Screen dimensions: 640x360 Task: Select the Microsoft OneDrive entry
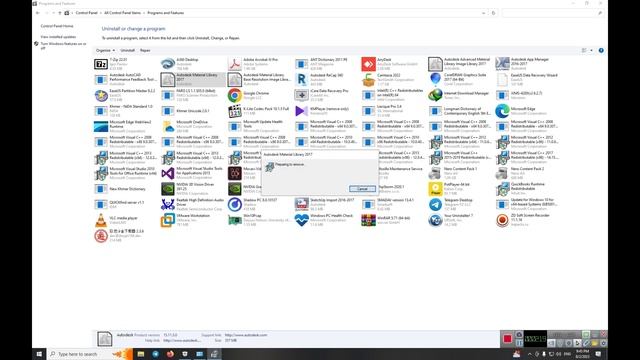[193, 127]
